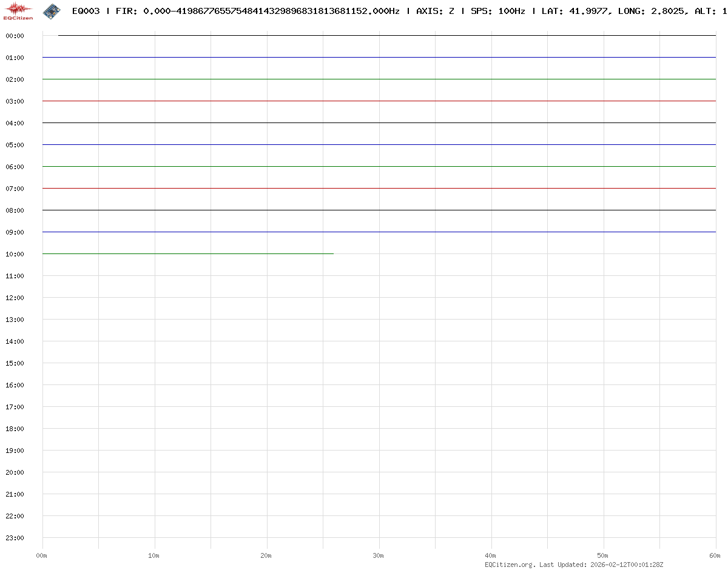Click the 10m label on the minute axis

click(153, 555)
